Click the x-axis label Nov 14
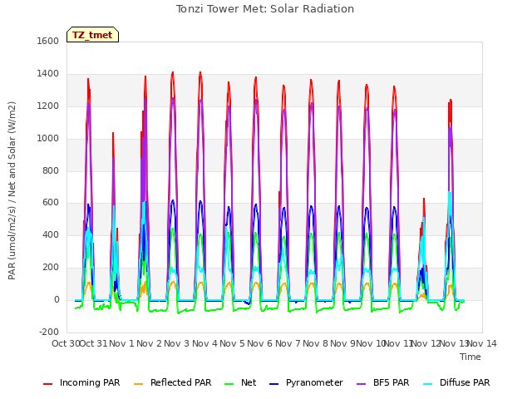Viewport: 532px width, 399px height. click(482, 343)
